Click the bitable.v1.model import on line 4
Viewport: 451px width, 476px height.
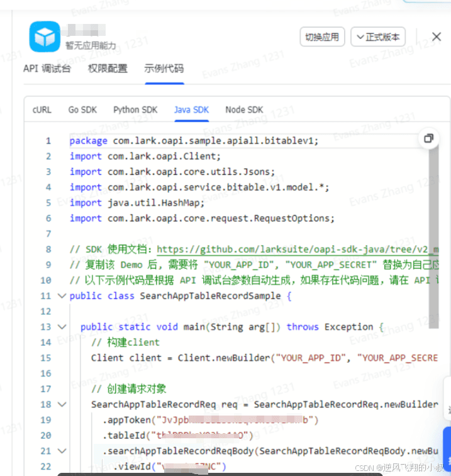(x=199, y=187)
